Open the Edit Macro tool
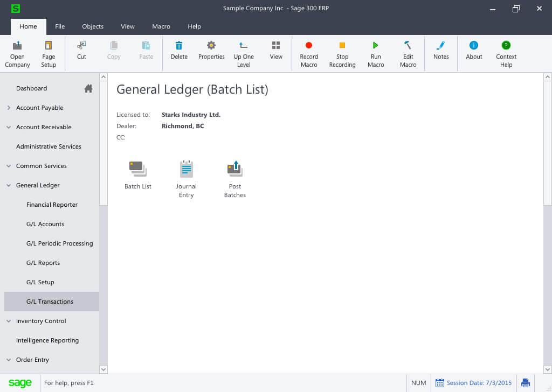The height and width of the screenshot is (392, 552). coord(408,51)
